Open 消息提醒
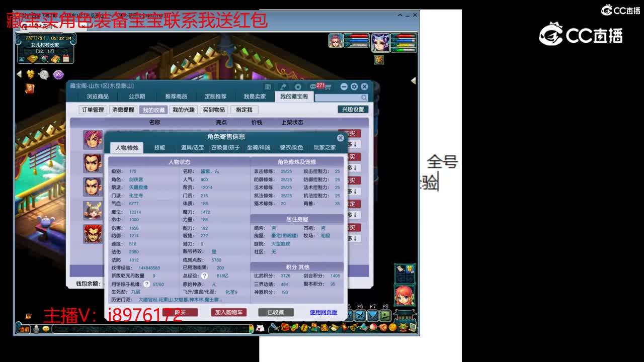 123,110
